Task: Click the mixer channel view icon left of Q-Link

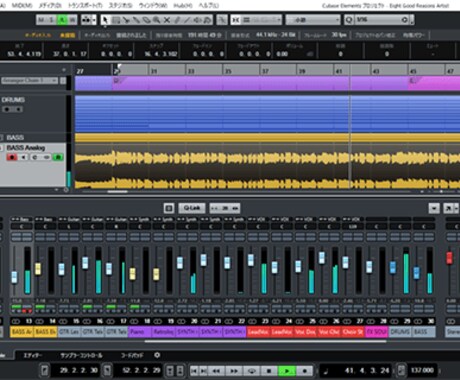Action: (169, 208)
